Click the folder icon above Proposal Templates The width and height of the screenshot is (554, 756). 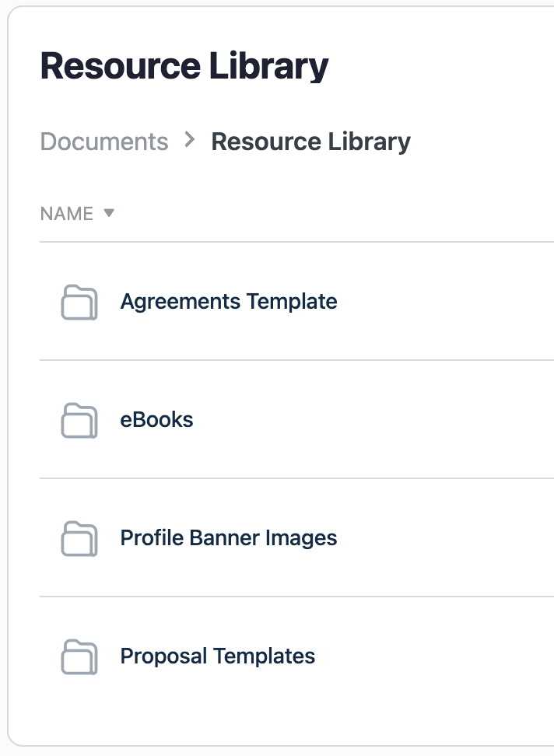[78, 539]
